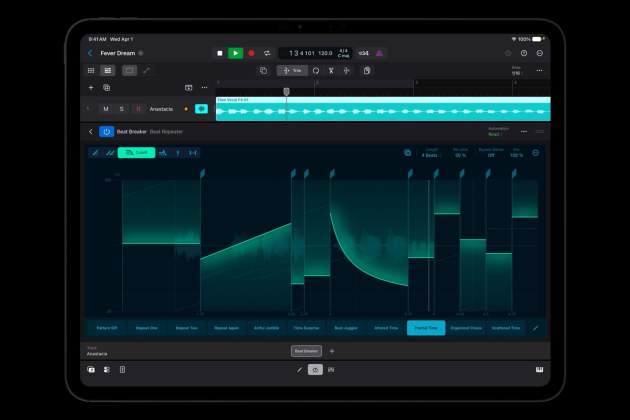Toggle Beat Breaker power button
This screenshot has width=630, height=420.
point(106,132)
